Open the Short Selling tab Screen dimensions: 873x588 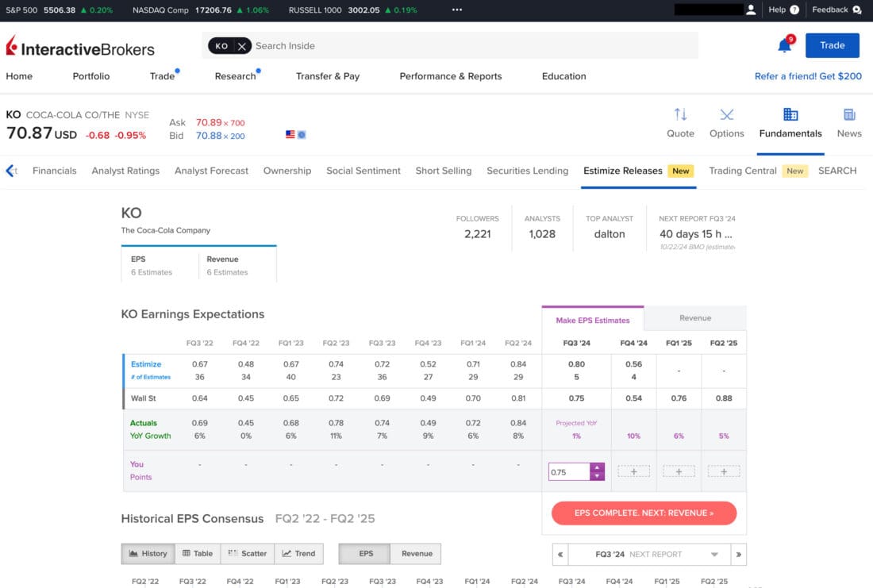click(443, 171)
